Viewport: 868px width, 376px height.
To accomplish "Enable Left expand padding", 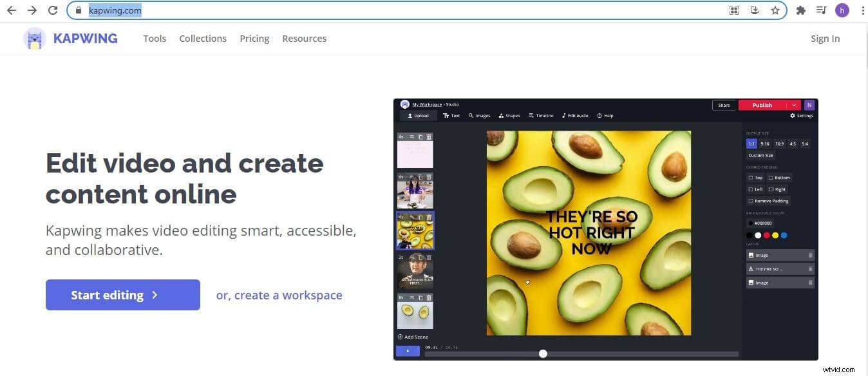I will tap(755, 189).
